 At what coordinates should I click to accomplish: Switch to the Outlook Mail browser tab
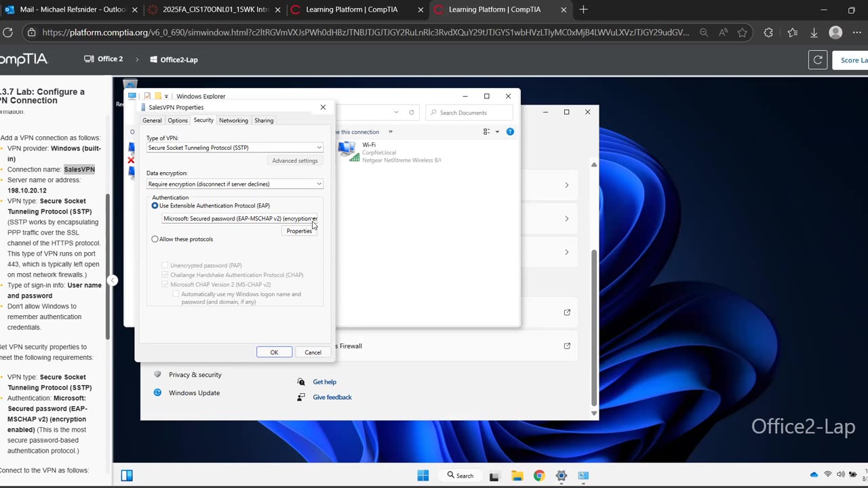click(71, 9)
